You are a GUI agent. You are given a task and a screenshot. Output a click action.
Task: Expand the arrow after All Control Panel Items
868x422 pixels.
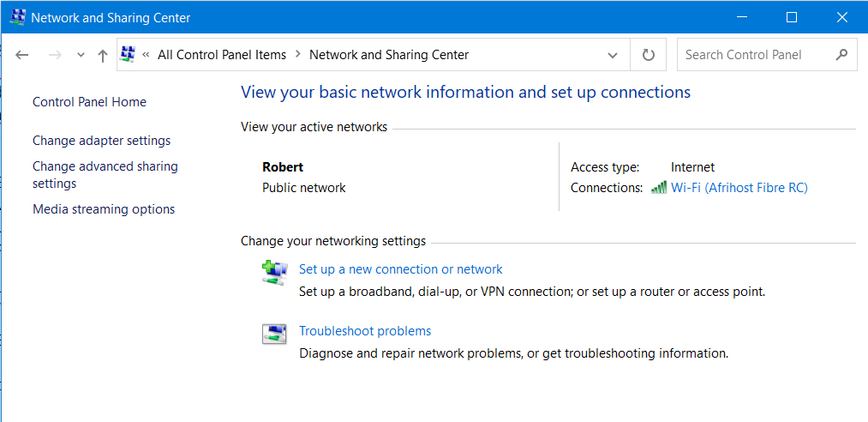[x=297, y=55]
